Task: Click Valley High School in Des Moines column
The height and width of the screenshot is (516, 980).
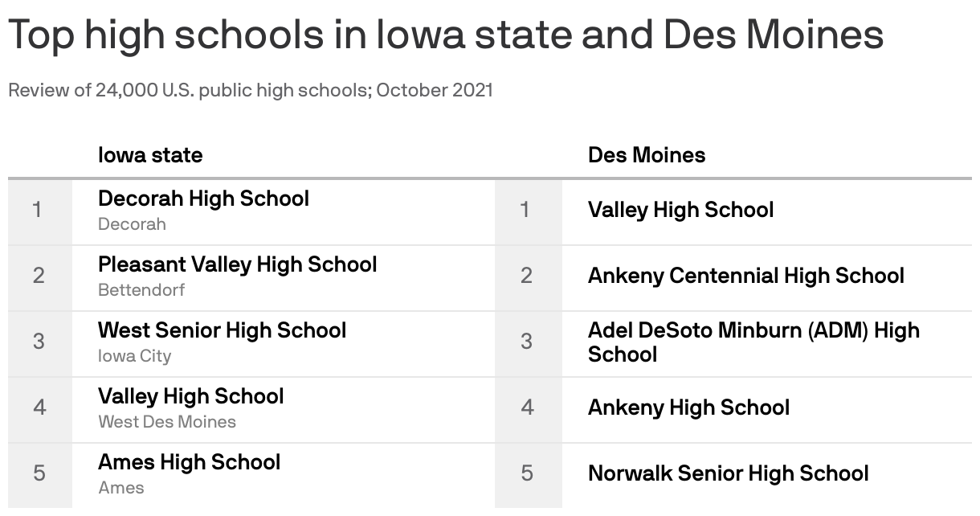Action: [681, 210]
